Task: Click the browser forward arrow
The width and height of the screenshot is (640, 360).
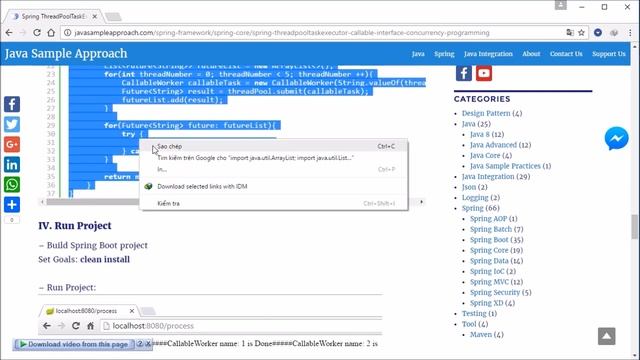Action: [x=23, y=33]
